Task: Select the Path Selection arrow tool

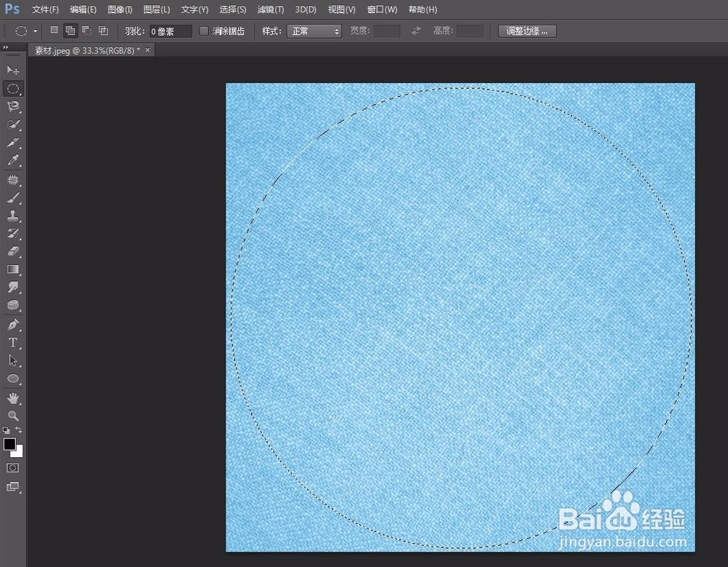Action: (x=13, y=360)
